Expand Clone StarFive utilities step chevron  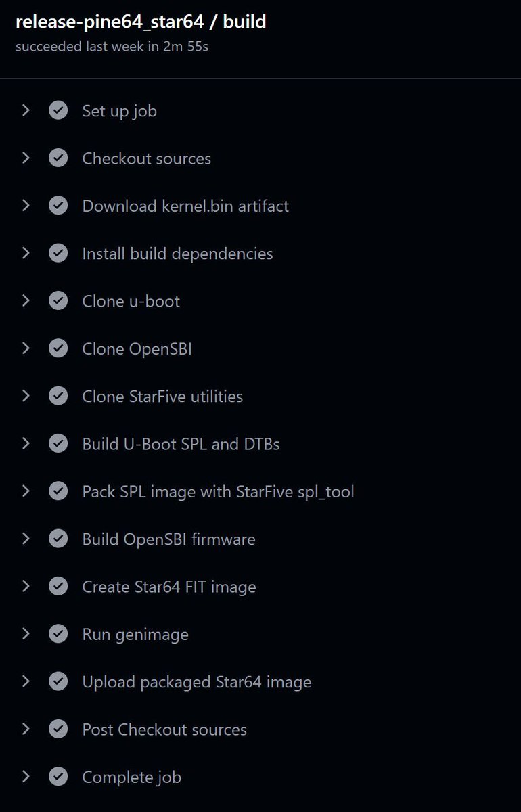click(x=26, y=396)
